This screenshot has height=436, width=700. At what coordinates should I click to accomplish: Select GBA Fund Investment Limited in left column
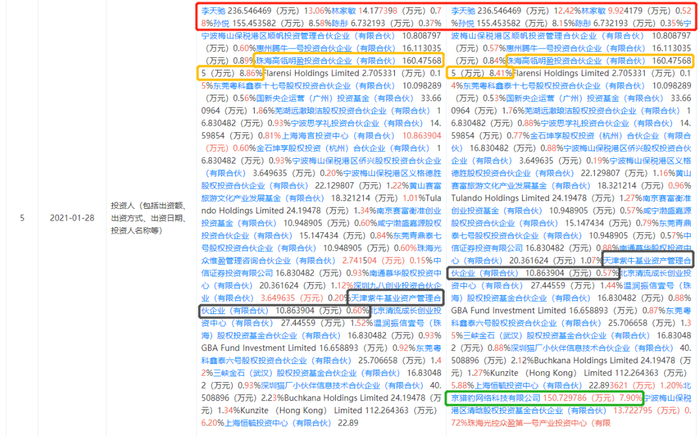click(259, 348)
